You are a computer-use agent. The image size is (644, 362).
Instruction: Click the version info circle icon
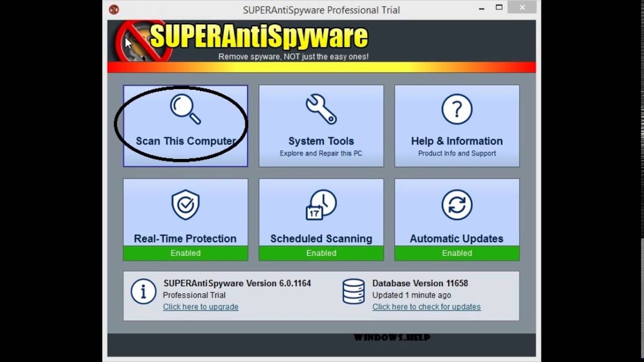143,292
